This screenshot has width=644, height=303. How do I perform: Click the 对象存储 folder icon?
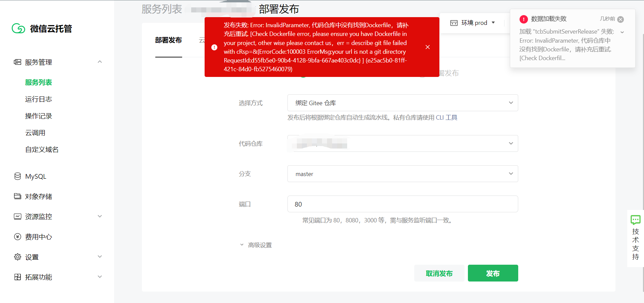pos(17,196)
